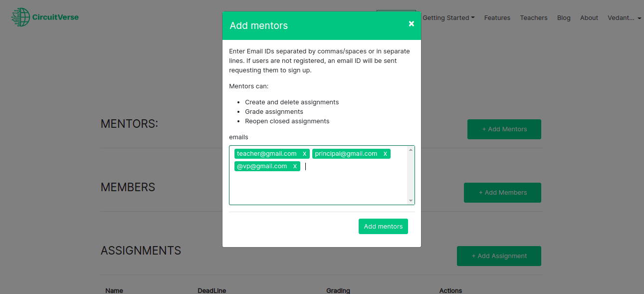Click the + Add Assignment button

click(x=499, y=256)
